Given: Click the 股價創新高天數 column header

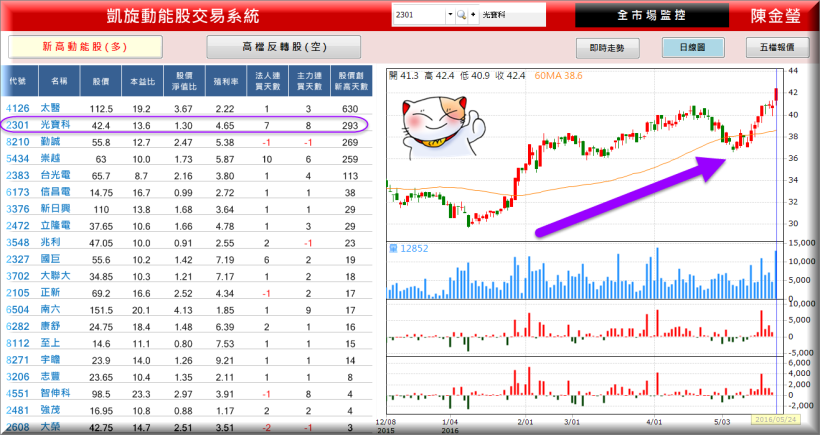Looking at the screenshot, I should (x=351, y=81).
